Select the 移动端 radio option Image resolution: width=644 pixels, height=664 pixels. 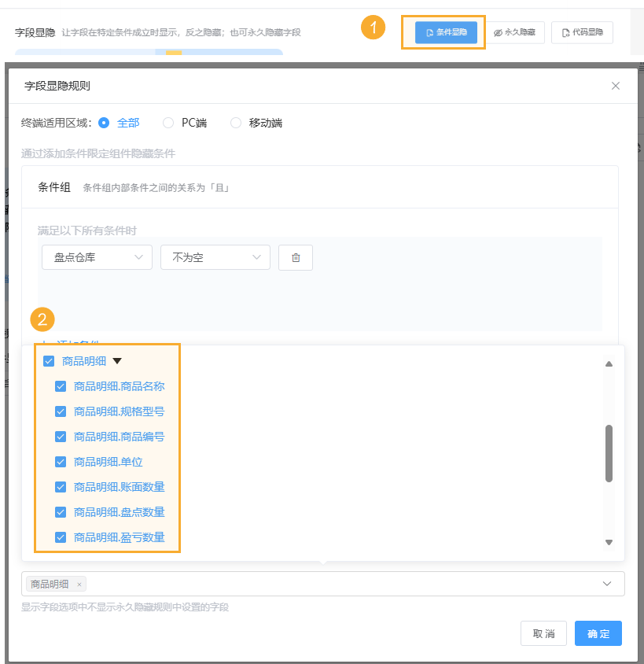235,123
